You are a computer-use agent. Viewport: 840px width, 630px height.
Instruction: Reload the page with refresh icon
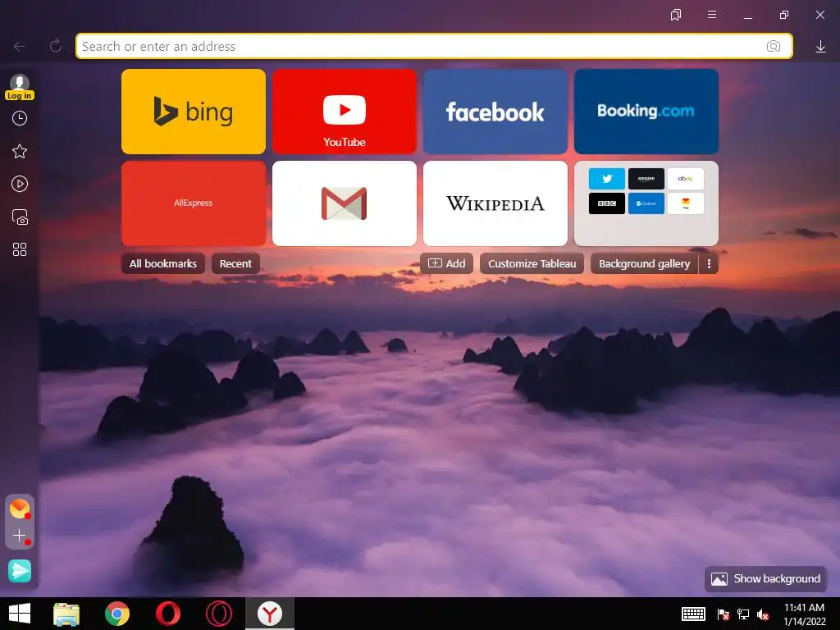[x=56, y=46]
